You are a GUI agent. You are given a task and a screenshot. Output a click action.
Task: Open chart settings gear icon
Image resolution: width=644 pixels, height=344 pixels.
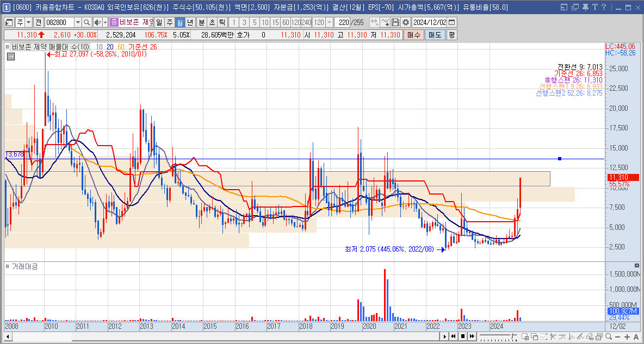[x=406, y=23]
